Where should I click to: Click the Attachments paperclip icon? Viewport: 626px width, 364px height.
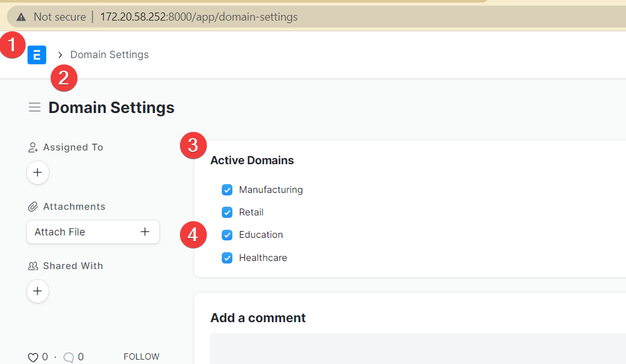32,206
